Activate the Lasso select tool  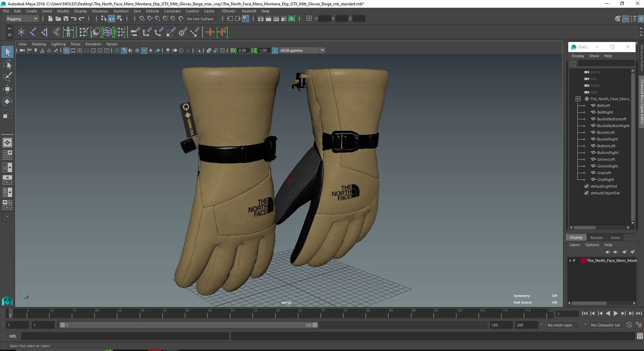(x=7, y=64)
